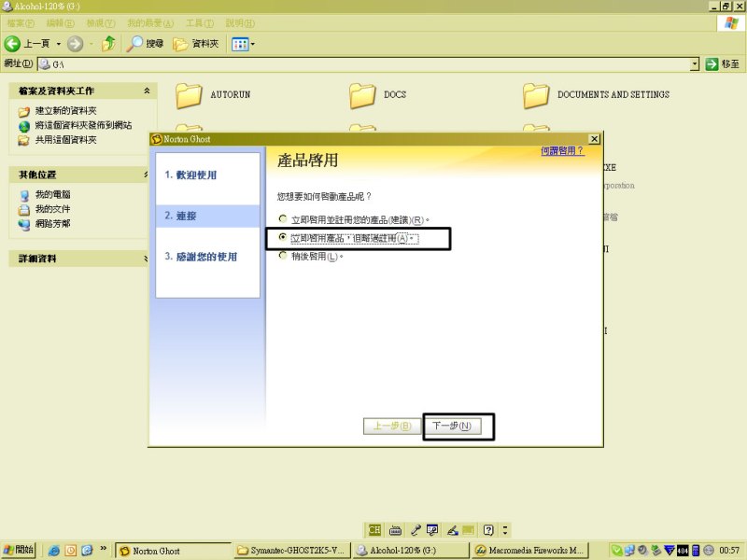Open 網路芳鄰 from Other Places
Screen dimensions: 747x560
[53, 224]
